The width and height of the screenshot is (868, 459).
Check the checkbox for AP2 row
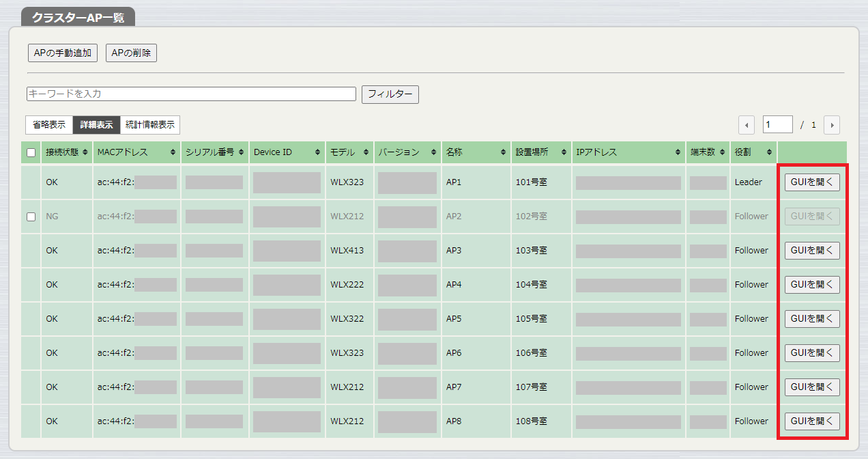[30, 216]
